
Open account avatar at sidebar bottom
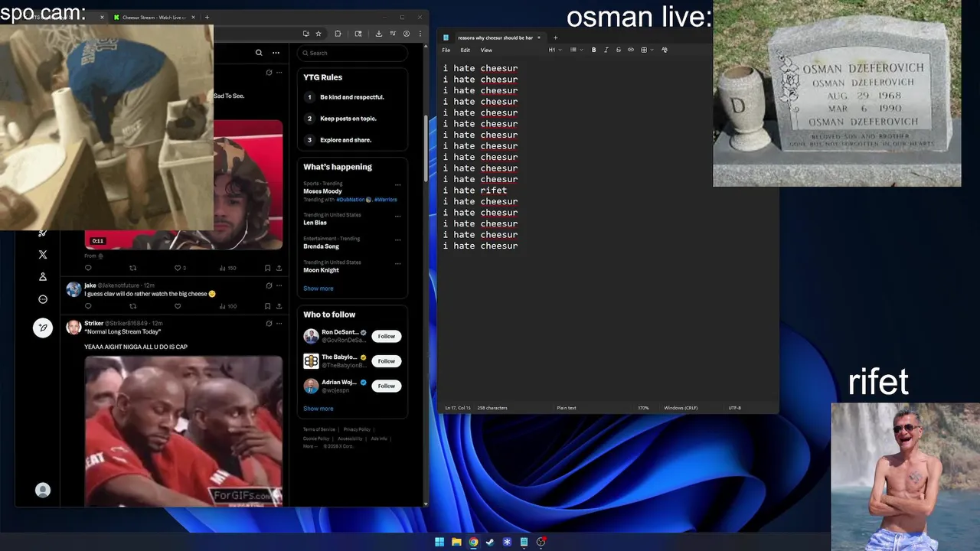(x=43, y=490)
